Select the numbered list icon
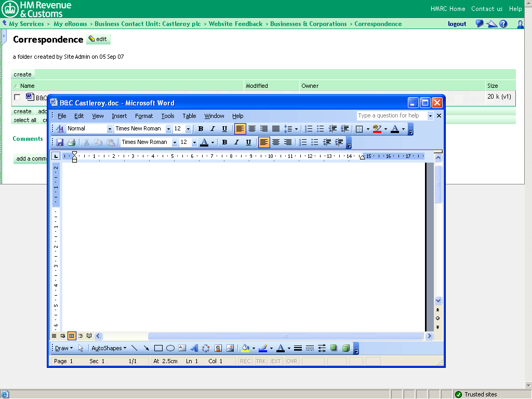The height and width of the screenshot is (399, 532). tap(308, 128)
